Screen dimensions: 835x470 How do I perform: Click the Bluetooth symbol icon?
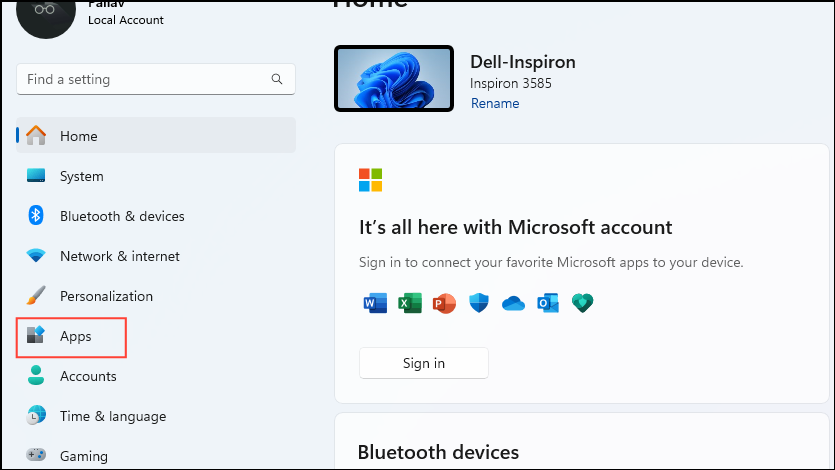[x=36, y=216]
